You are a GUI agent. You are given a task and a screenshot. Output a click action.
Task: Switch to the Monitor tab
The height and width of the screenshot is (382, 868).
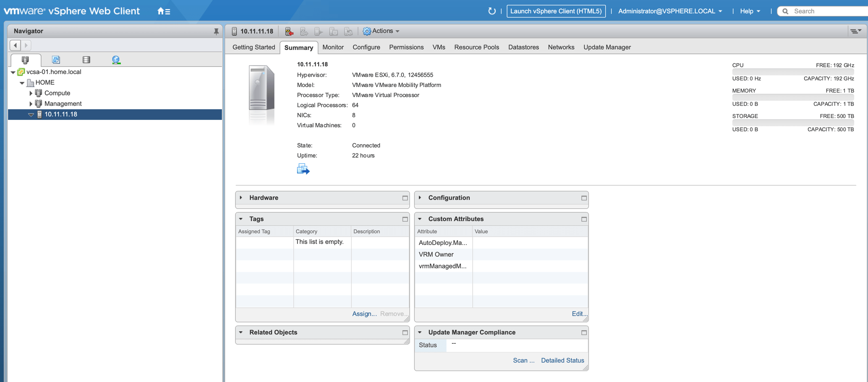point(333,47)
